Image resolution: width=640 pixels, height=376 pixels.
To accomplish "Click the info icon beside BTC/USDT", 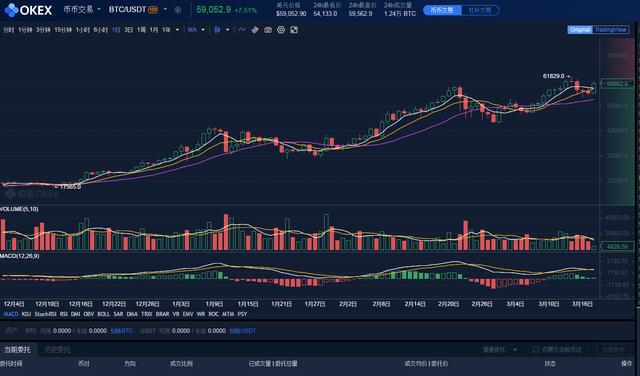I will [x=178, y=10].
